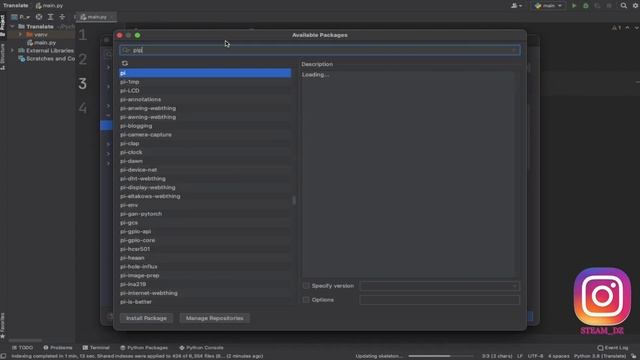Image resolution: width=640 pixels, height=360 pixels.
Task: Click the Run with Coverage icon
Action: point(597,6)
